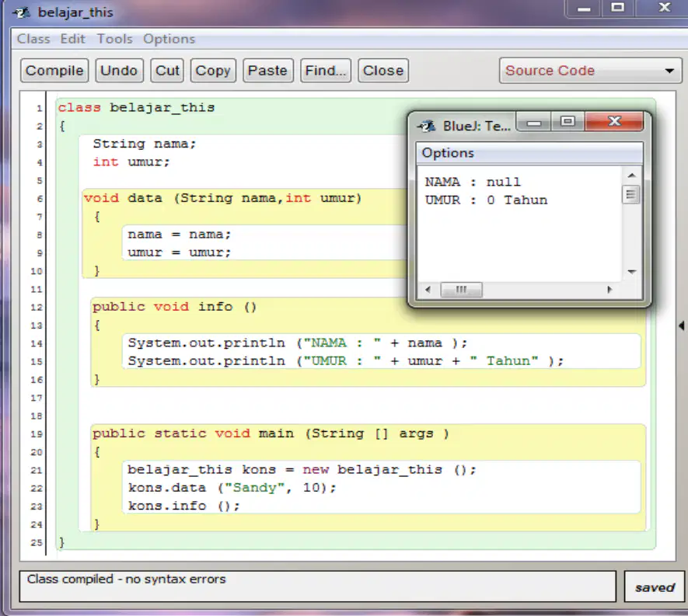688x616 pixels.
Task: Click the Copy button
Action: click(213, 71)
